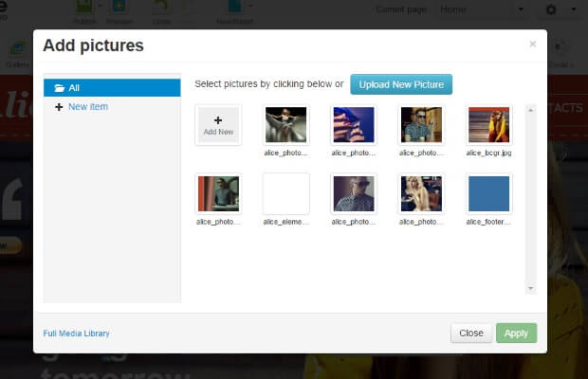Click the green Apply button
The height and width of the screenshot is (379, 588).
[x=516, y=333]
